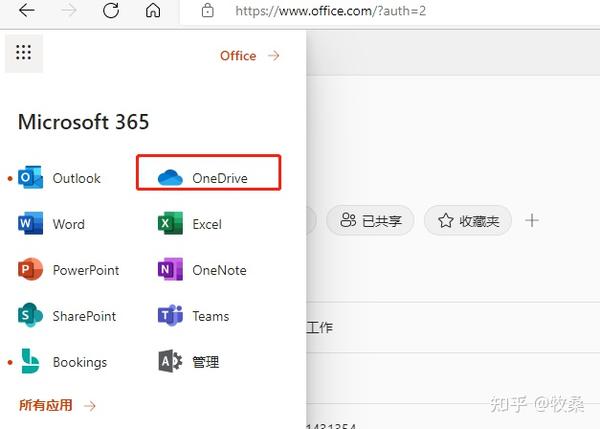Image resolution: width=600 pixels, height=429 pixels.
Task: Add a filter with the plus icon
Action: tap(532, 220)
